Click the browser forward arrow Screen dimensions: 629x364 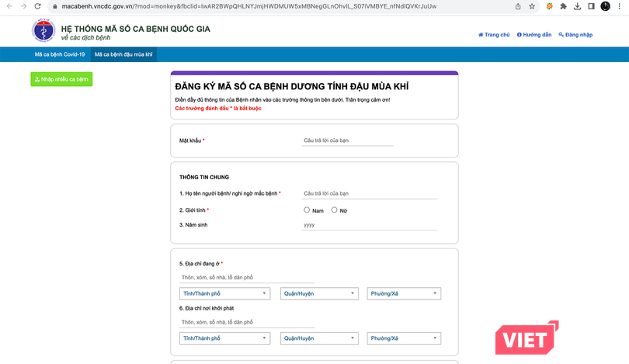[23, 6]
